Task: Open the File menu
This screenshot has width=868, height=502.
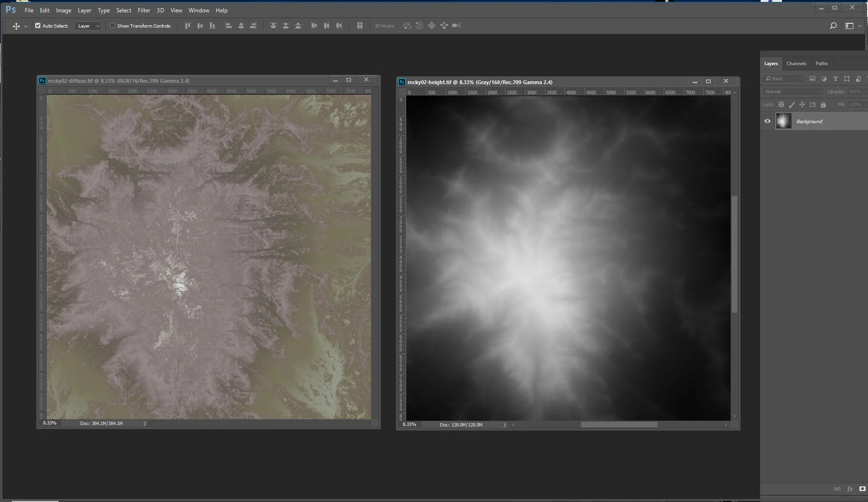Action: tap(29, 10)
